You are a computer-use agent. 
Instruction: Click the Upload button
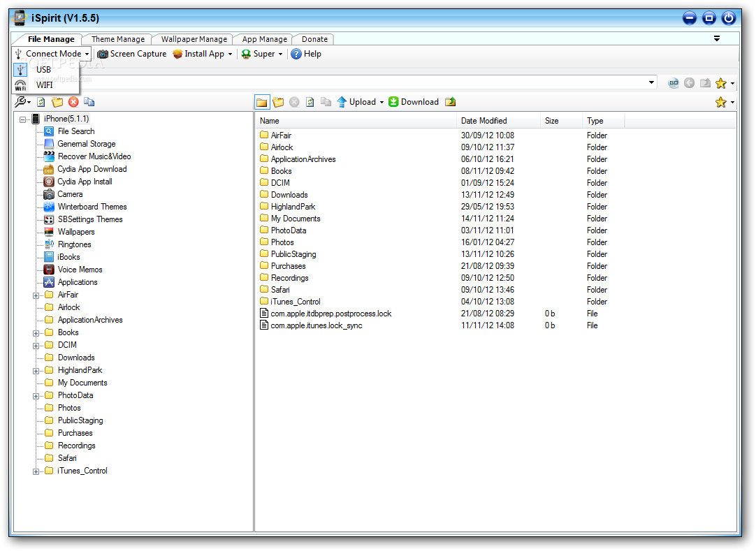pyautogui.click(x=357, y=102)
